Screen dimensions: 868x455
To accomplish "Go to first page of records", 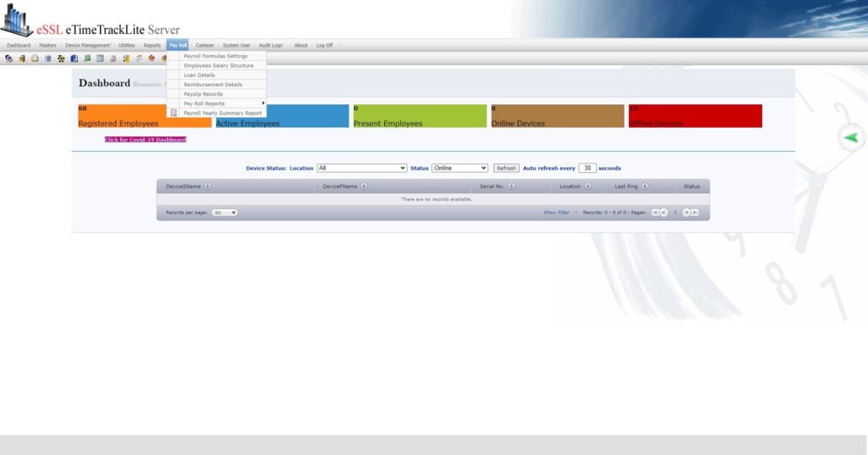I will click(655, 213).
